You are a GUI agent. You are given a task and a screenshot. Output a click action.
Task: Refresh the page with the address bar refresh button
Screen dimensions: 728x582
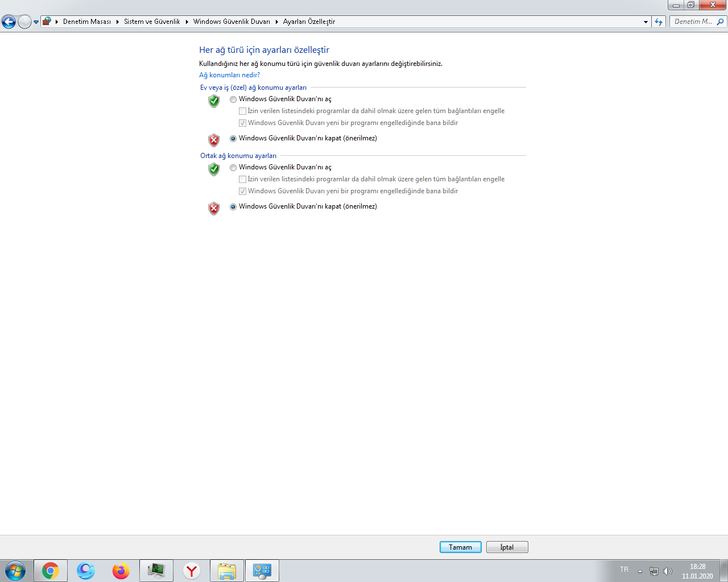(659, 22)
